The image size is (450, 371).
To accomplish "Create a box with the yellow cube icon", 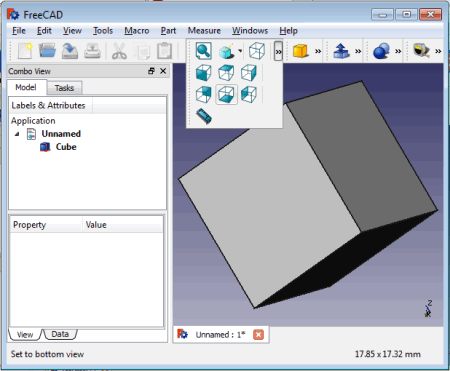I will 301,51.
